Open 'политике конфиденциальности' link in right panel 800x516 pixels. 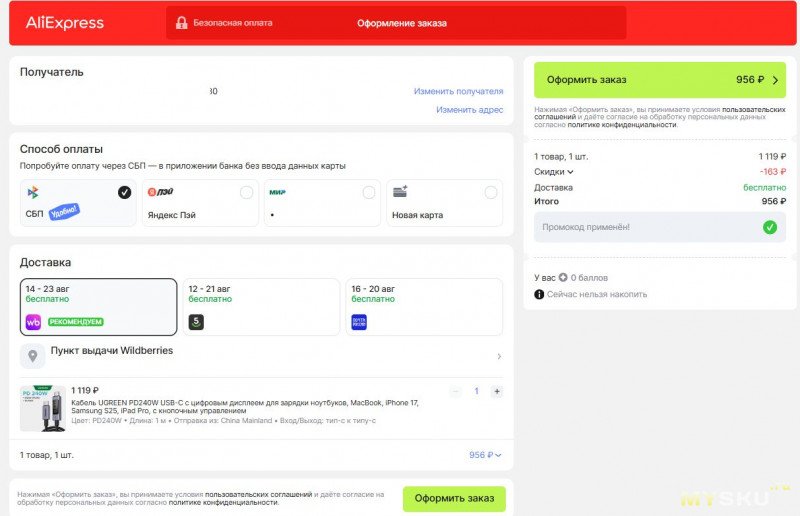coord(622,125)
